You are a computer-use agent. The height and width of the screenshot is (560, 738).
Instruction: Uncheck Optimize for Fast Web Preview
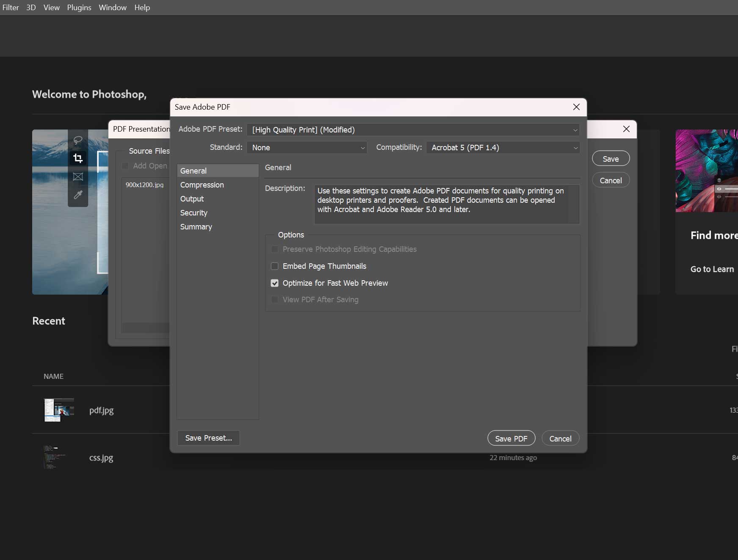pos(275,283)
